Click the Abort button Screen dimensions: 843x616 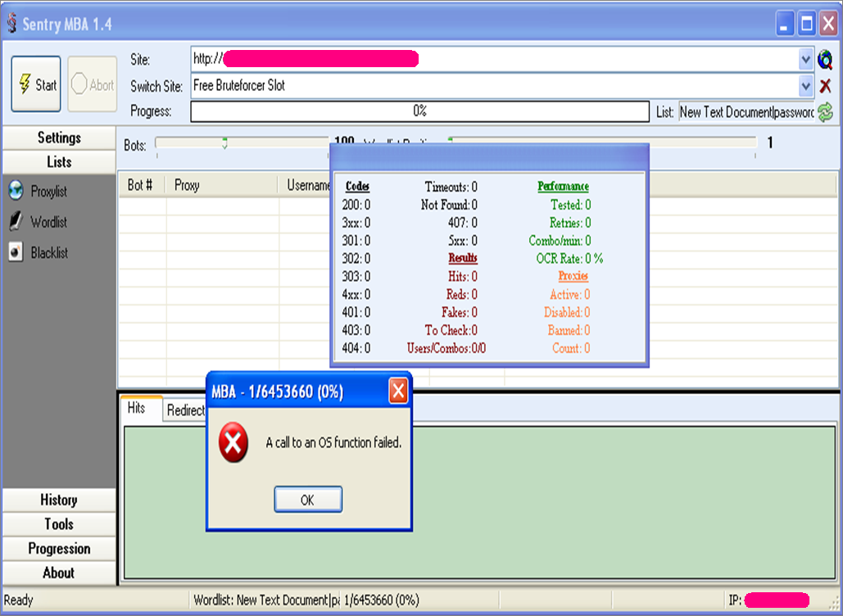point(93,84)
